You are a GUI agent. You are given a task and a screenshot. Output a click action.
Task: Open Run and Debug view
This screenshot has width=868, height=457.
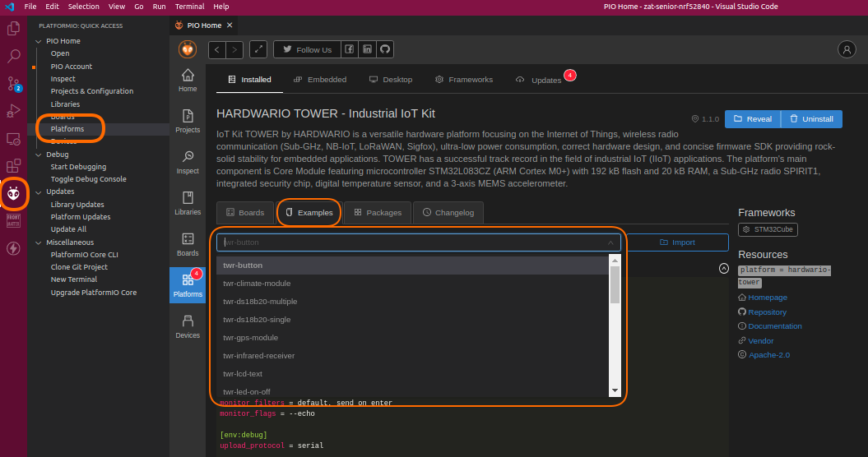[13, 111]
